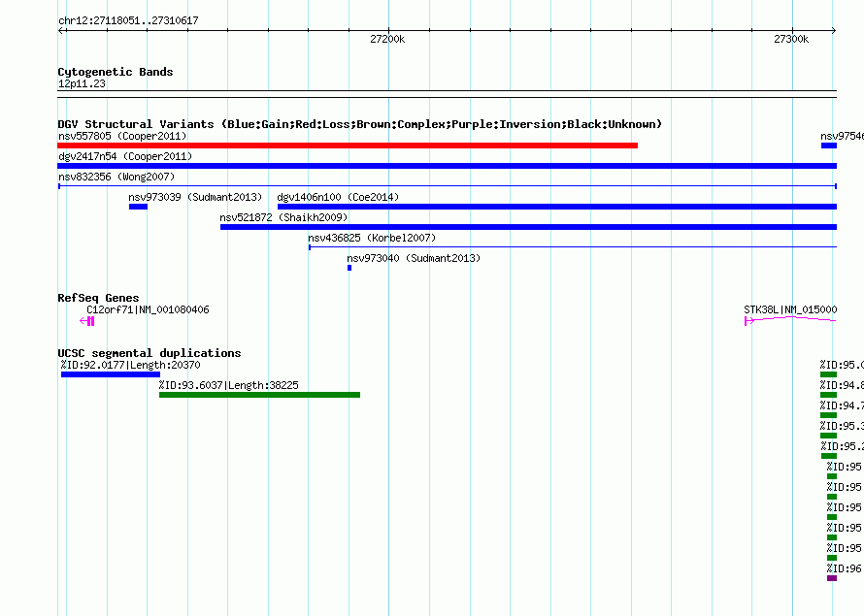Select the green bar under the %ID:94.7 label

click(829, 415)
